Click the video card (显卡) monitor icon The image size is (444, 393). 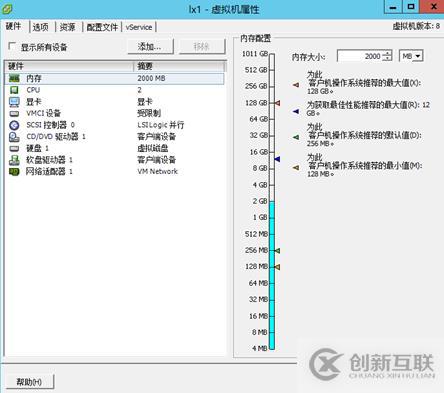14,102
